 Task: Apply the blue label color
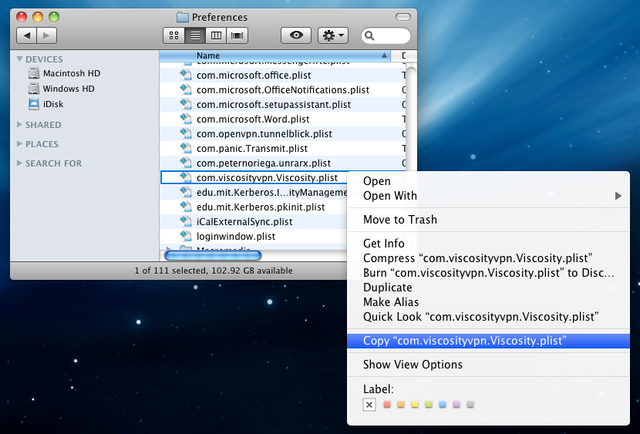[442, 404]
